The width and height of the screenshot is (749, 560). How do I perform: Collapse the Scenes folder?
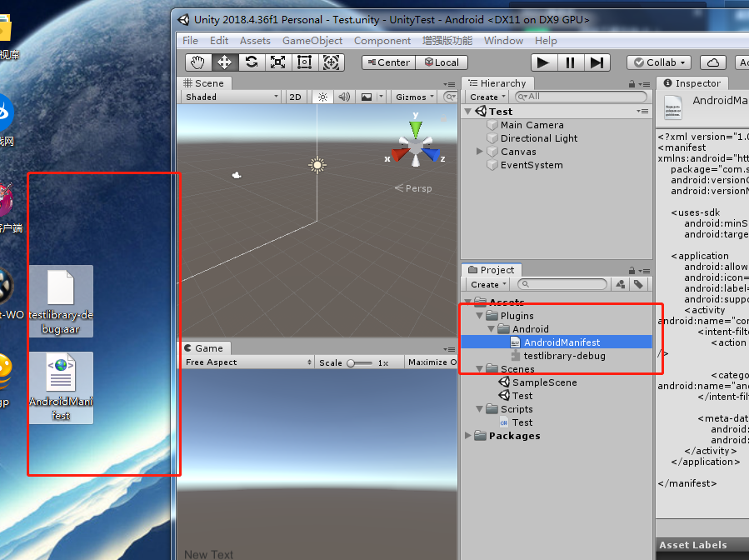(x=479, y=369)
